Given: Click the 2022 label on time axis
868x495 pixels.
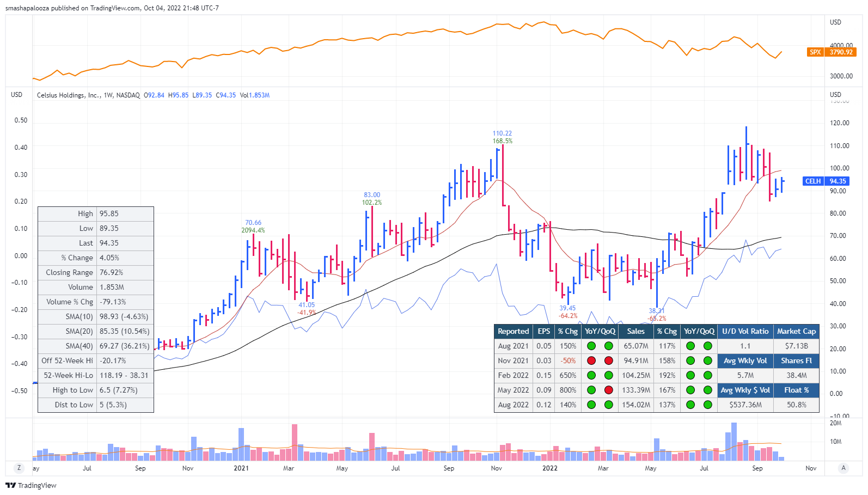Looking at the screenshot, I should click(x=550, y=468).
